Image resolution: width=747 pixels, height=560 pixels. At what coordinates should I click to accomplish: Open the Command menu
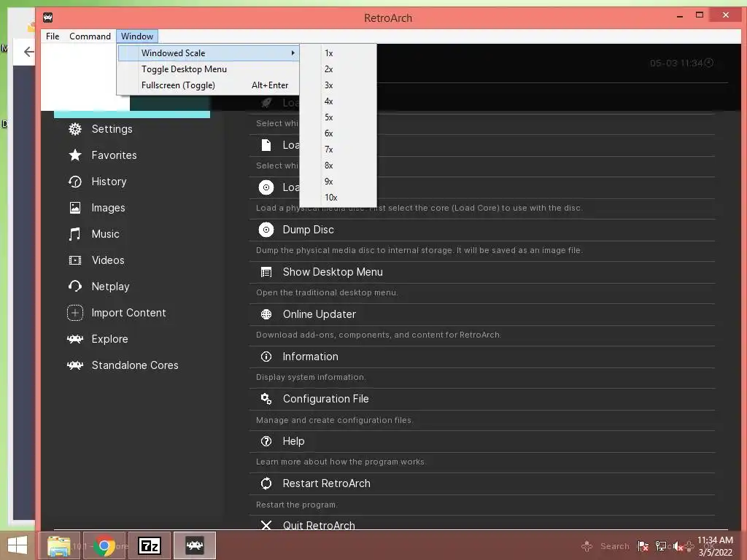pyautogui.click(x=90, y=36)
